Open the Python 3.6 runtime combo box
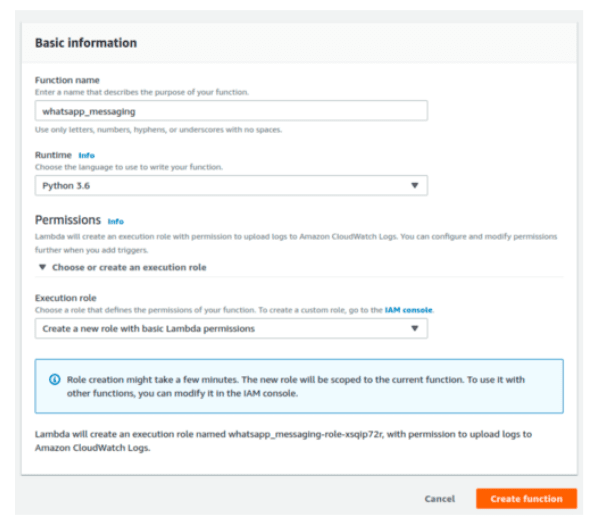Image resolution: width=600 pixels, height=527 pixels. pyautogui.click(x=231, y=186)
